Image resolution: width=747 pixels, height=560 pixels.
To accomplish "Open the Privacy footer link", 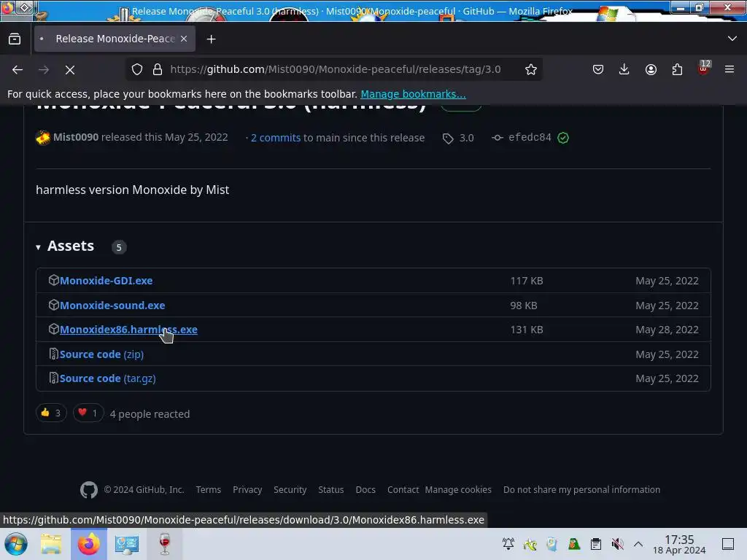I will pyautogui.click(x=247, y=489).
